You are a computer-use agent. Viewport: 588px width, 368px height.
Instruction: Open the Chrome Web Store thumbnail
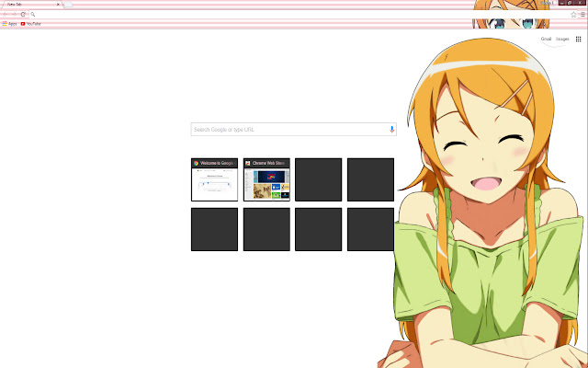(x=266, y=179)
